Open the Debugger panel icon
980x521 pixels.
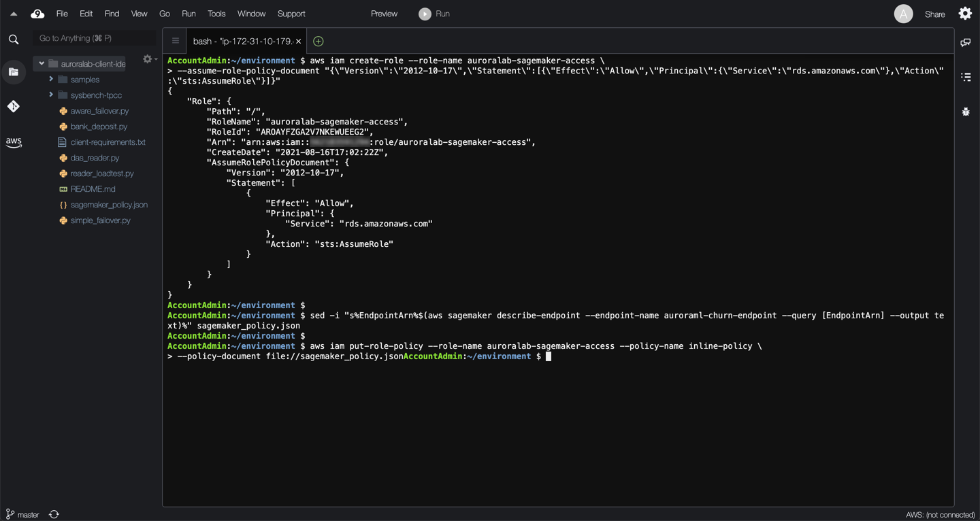coord(966,112)
